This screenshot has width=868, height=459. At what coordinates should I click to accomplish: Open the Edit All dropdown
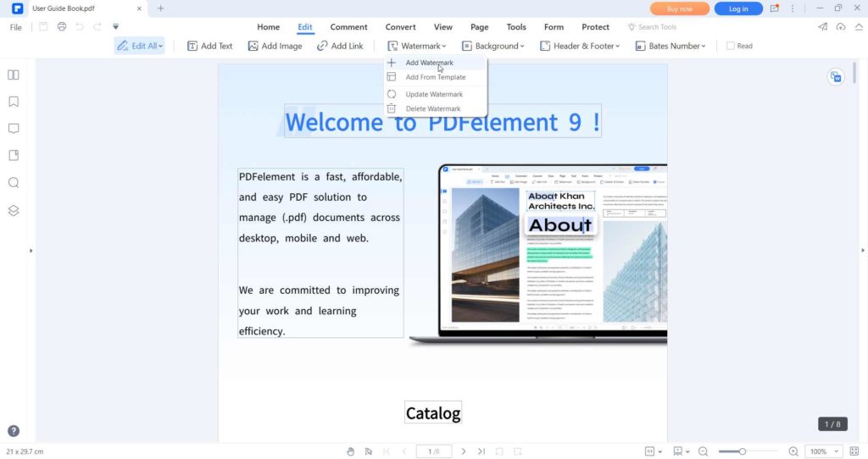140,46
